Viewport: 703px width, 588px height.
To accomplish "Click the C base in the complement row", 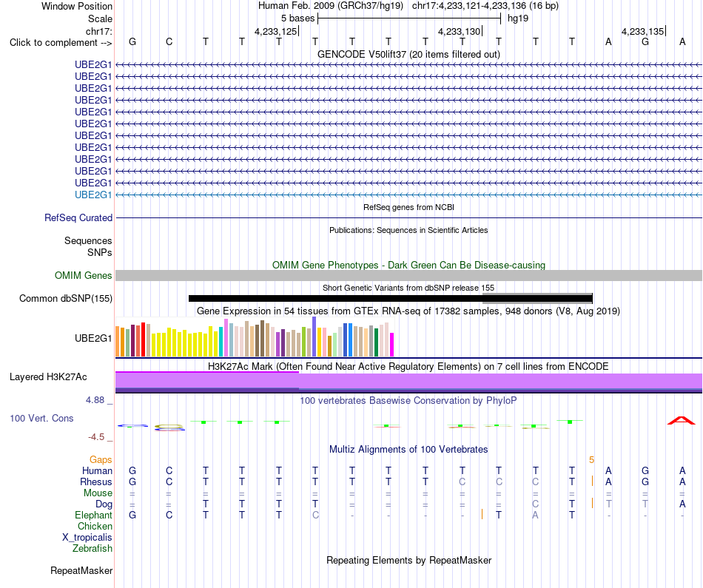I will pos(169,41).
